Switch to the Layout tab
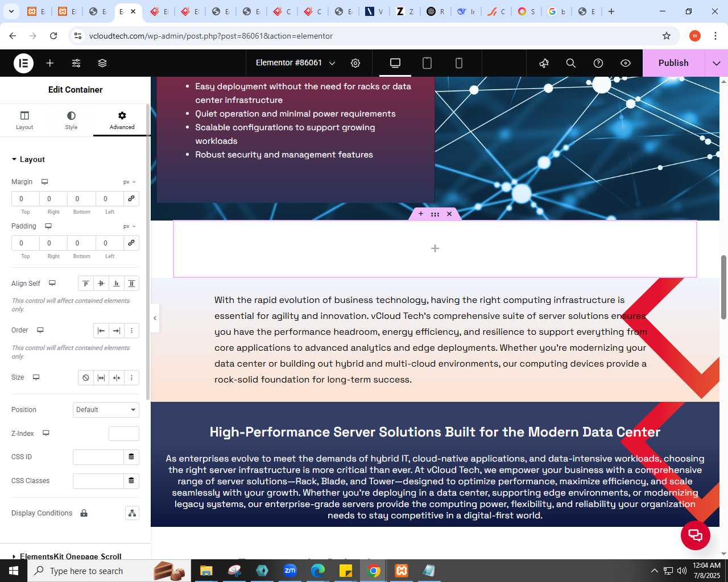 pos(24,120)
